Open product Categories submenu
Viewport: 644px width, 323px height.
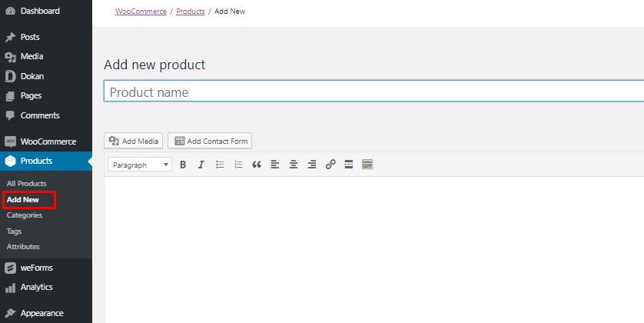coord(25,215)
